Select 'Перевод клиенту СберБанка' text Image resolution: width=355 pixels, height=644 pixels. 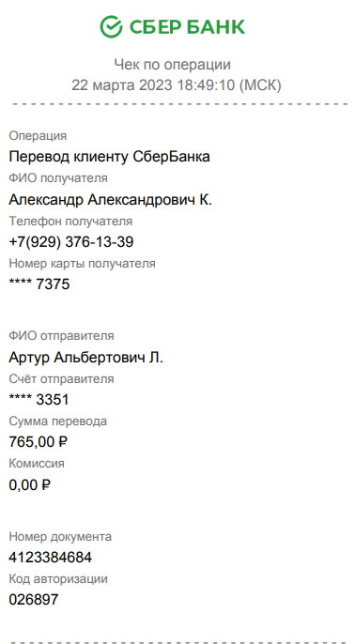tap(109, 157)
